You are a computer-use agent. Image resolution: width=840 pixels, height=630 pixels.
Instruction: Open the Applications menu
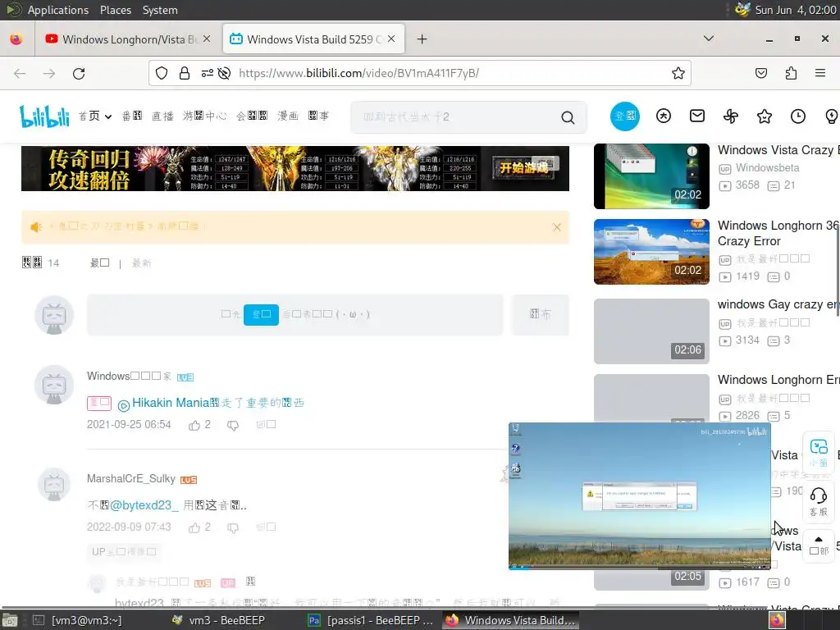tap(58, 10)
